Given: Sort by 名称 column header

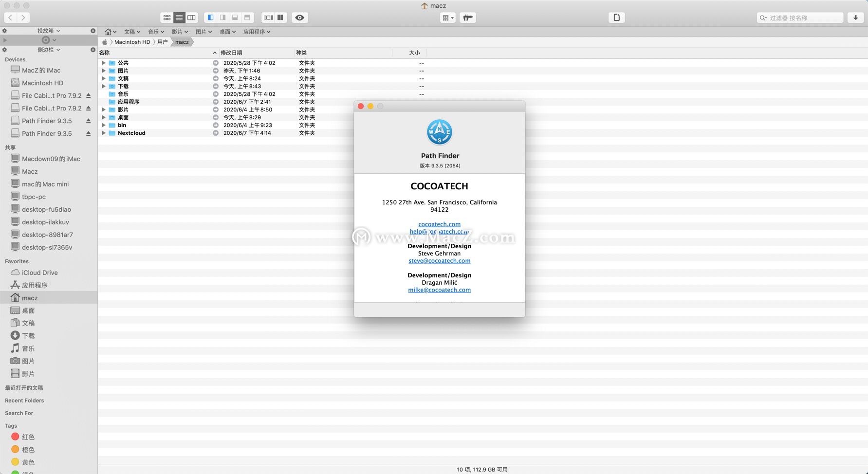Looking at the screenshot, I should 158,53.
